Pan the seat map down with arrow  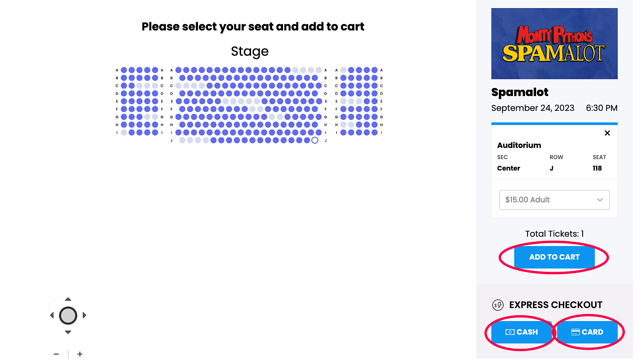68,332
